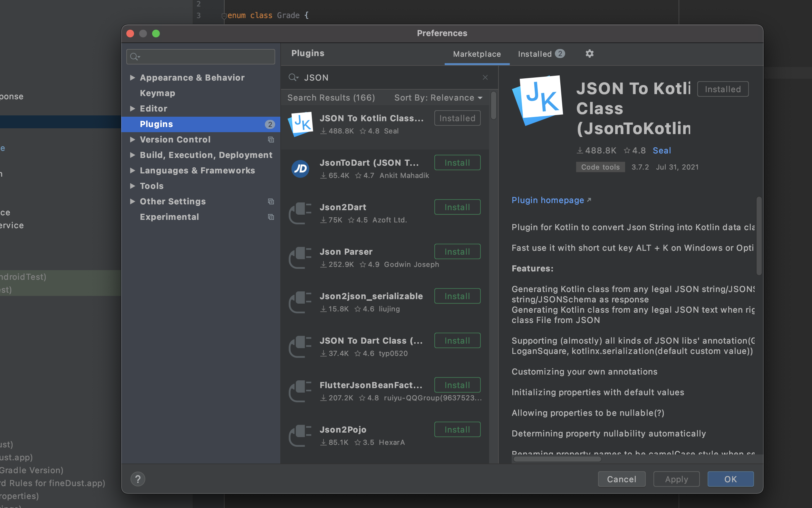Clear the JSON search field with X
The width and height of the screenshot is (812, 508).
point(485,78)
